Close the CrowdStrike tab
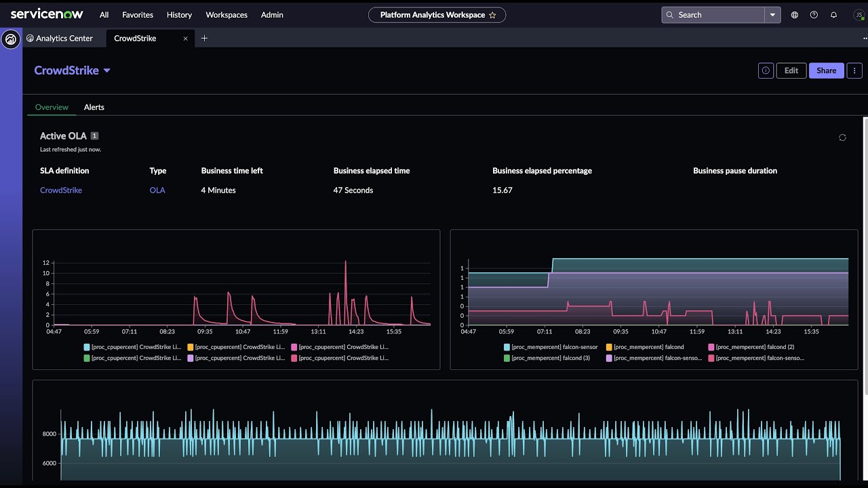Image resolution: width=868 pixels, height=488 pixels. [185, 39]
